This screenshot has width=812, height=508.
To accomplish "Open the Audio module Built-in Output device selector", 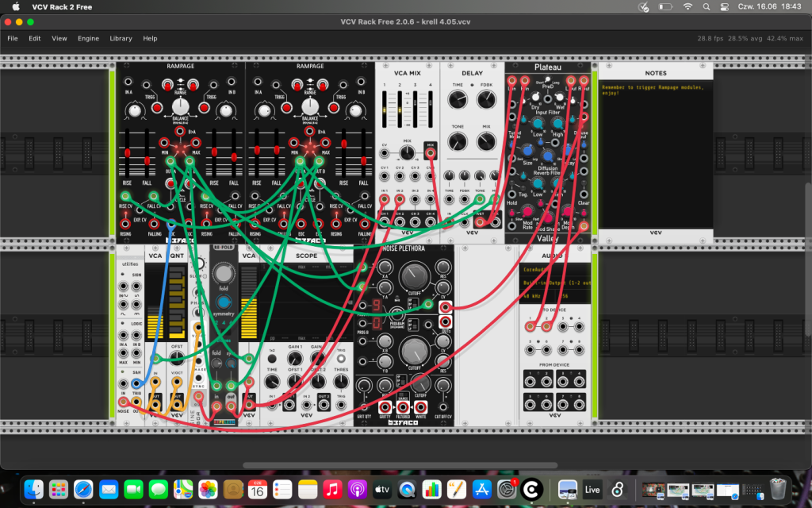I will [x=554, y=283].
